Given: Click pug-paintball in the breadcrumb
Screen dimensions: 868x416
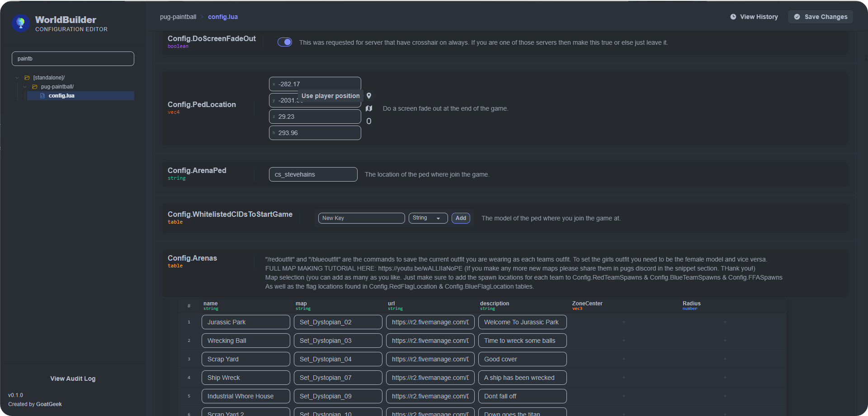Looking at the screenshot, I should [x=178, y=17].
